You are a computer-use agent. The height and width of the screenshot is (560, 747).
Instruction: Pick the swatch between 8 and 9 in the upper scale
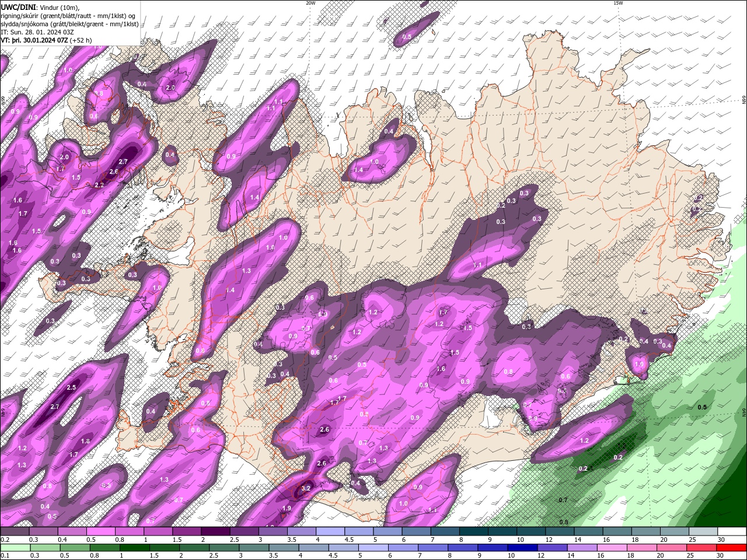474,531
